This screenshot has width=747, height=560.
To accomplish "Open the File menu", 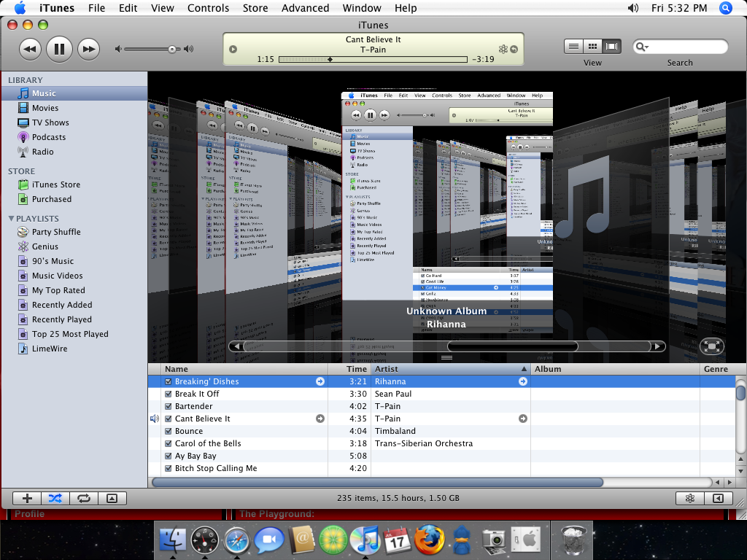I will tap(97, 8).
